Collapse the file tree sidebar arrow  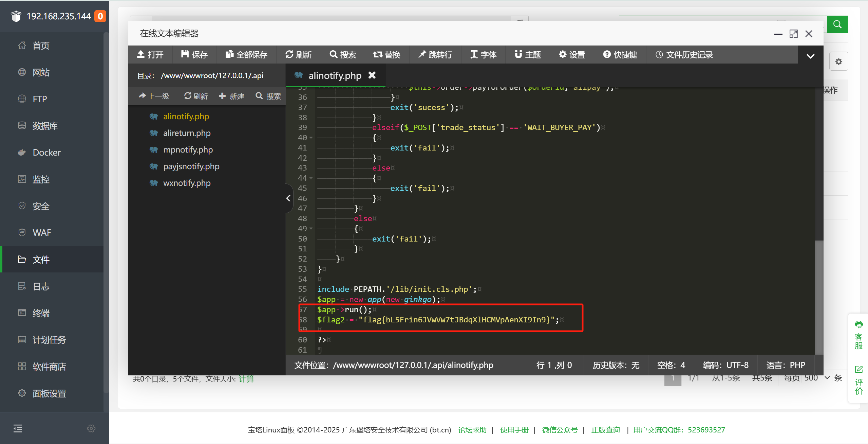(x=288, y=198)
